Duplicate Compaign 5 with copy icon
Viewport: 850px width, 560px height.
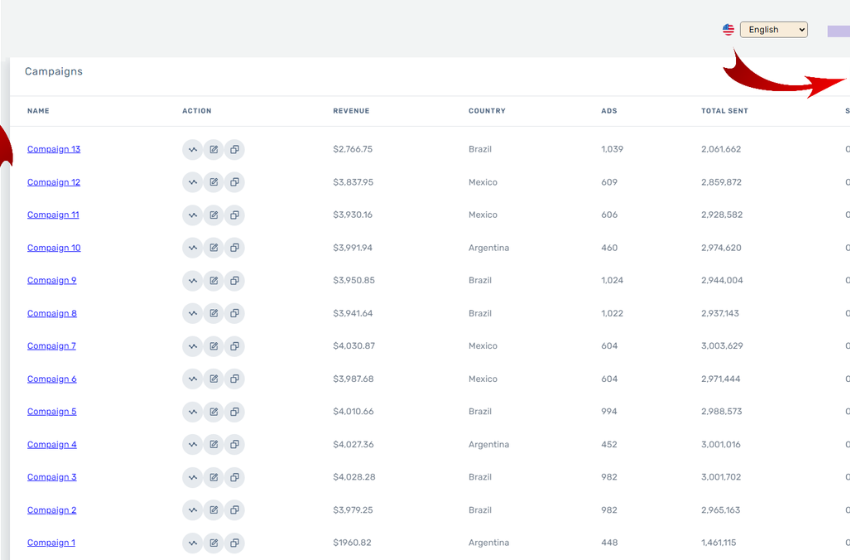[234, 411]
